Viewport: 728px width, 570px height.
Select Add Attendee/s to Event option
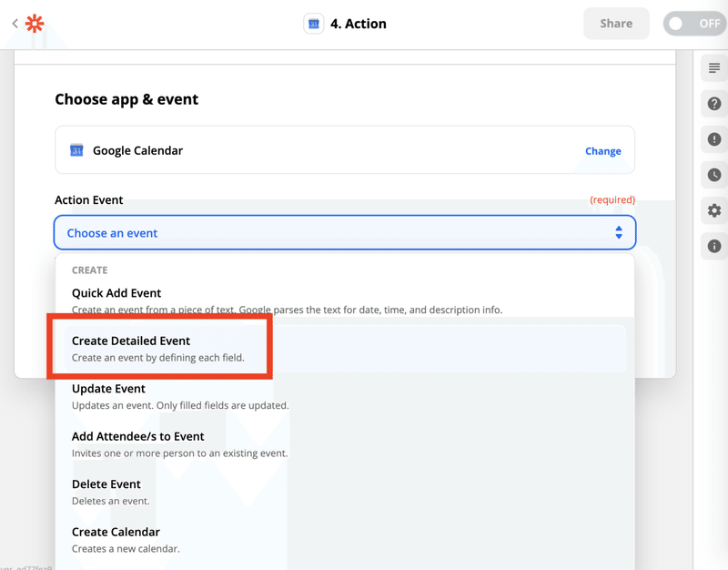coord(345,444)
